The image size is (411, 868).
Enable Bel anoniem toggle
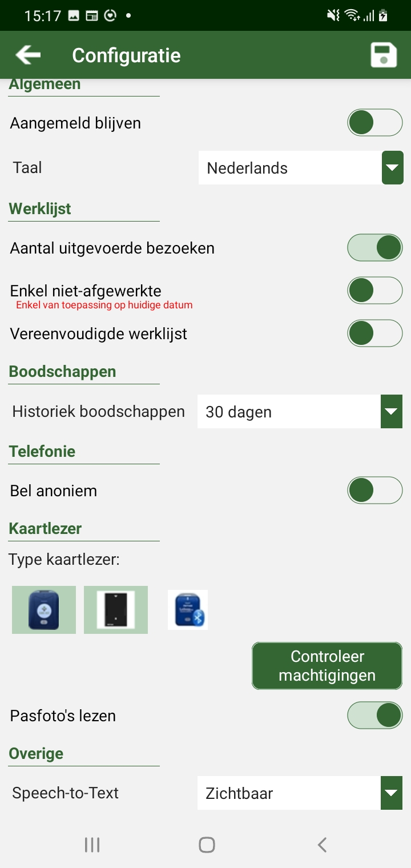click(374, 491)
